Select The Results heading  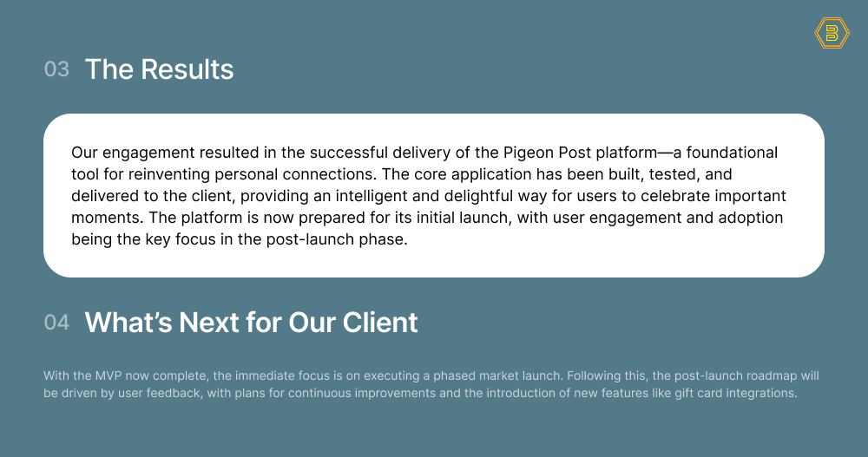click(x=159, y=69)
